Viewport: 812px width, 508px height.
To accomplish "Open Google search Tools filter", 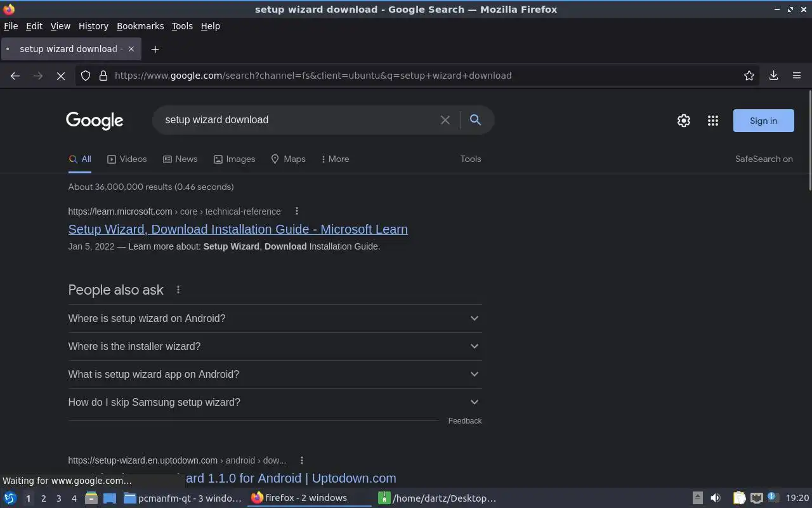I will point(471,159).
